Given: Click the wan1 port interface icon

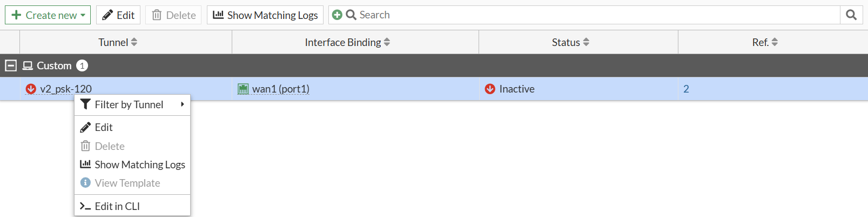Looking at the screenshot, I should [243, 89].
